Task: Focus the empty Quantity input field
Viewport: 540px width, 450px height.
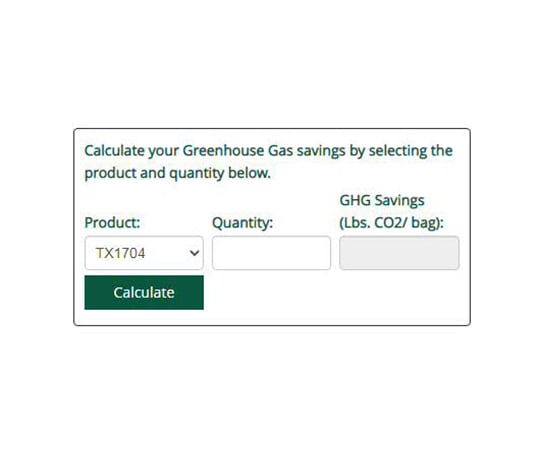Action: point(271,253)
